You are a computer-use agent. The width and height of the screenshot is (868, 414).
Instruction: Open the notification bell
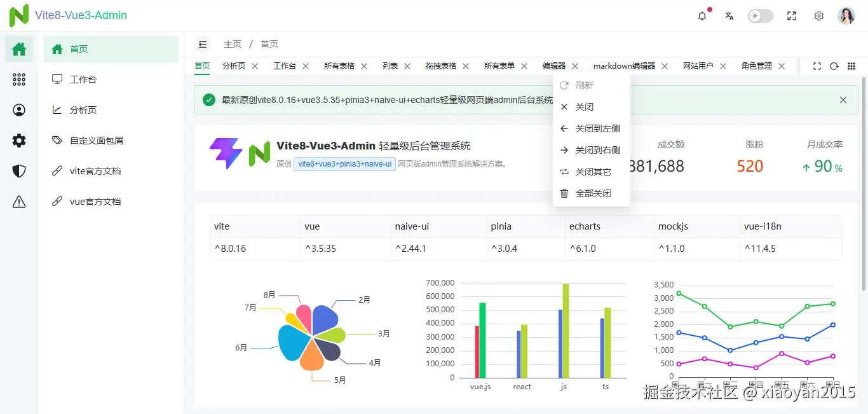pos(702,16)
